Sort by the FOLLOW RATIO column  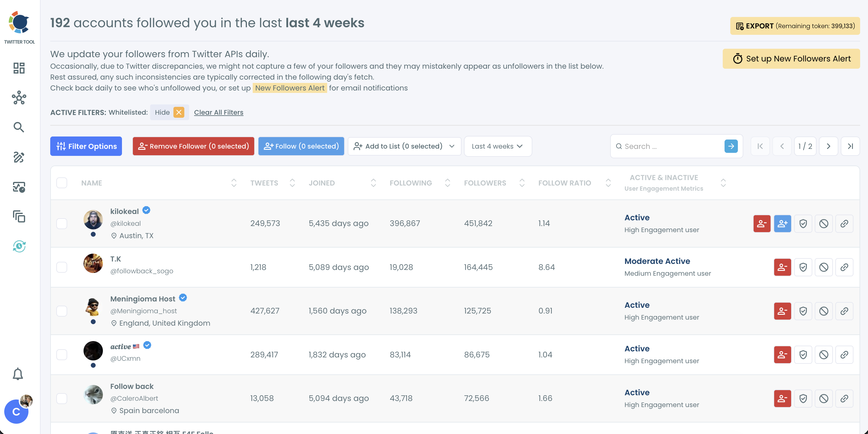[x=608, y=182]
